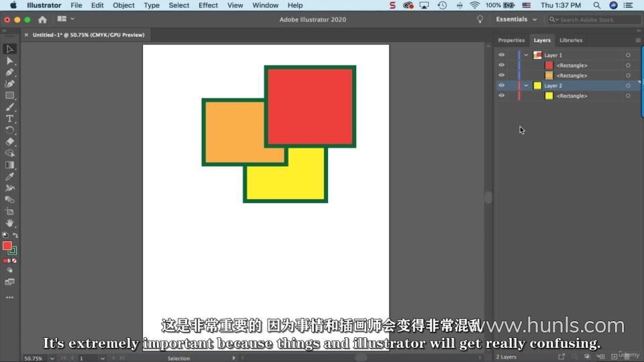Screen dimensions: 644x362
Task: Swap fill and stroke arrow
Action: [15, 235]
